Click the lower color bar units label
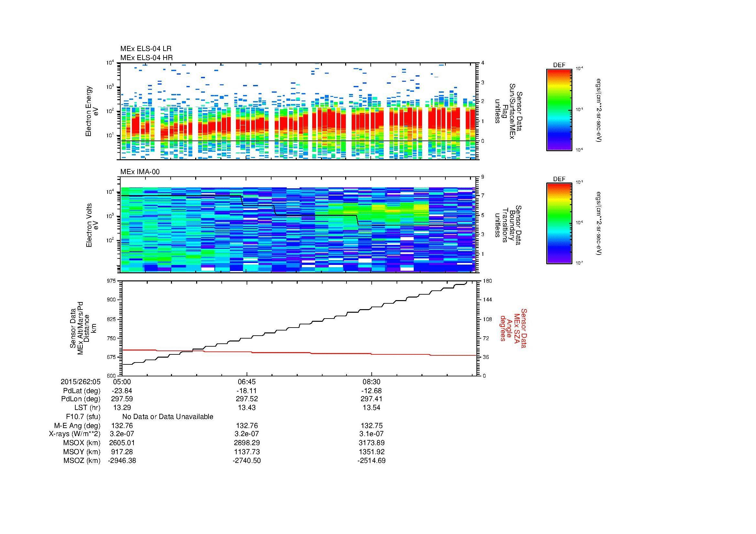 599,224
